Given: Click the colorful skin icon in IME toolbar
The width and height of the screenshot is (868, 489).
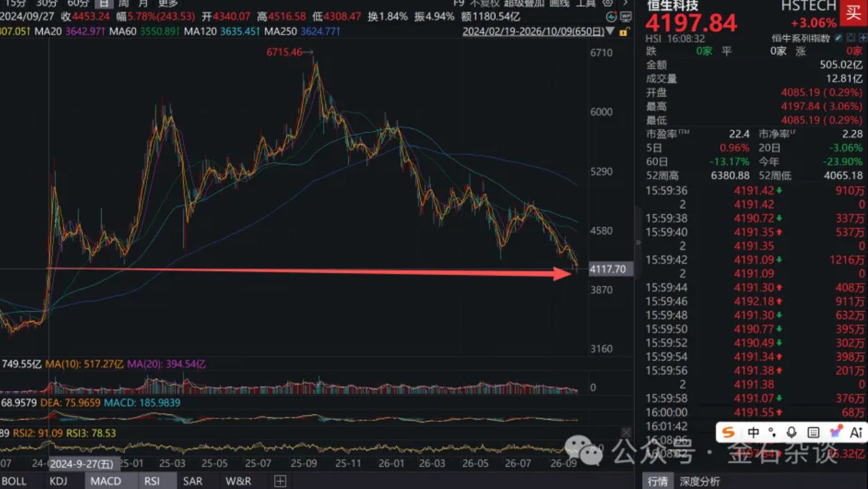Looking at the screenshot, I should (x=835, y=432).
